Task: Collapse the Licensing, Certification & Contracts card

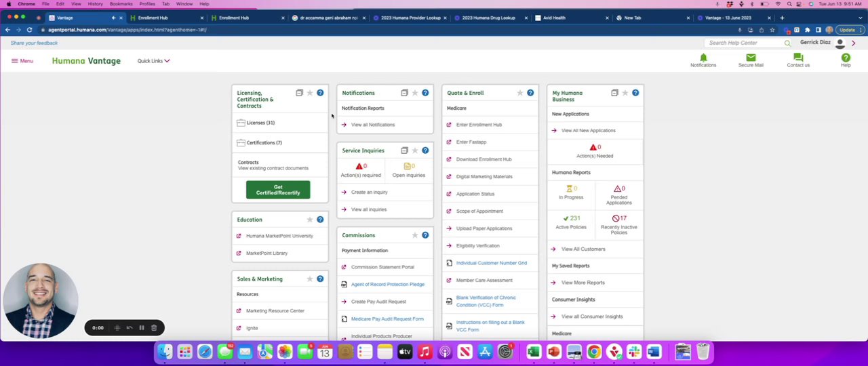Action: [299, 93]
